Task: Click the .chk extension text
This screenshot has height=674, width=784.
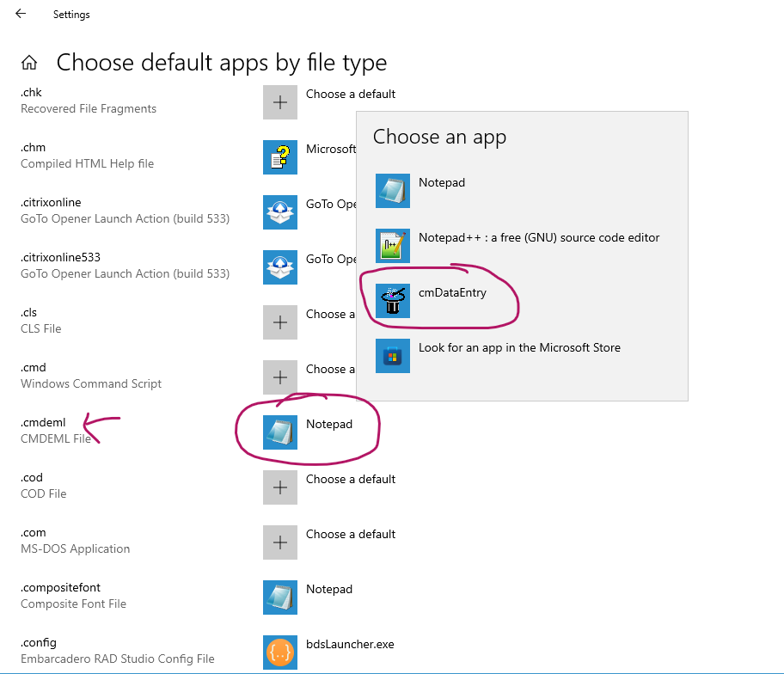Action: [x=31, y=93]
